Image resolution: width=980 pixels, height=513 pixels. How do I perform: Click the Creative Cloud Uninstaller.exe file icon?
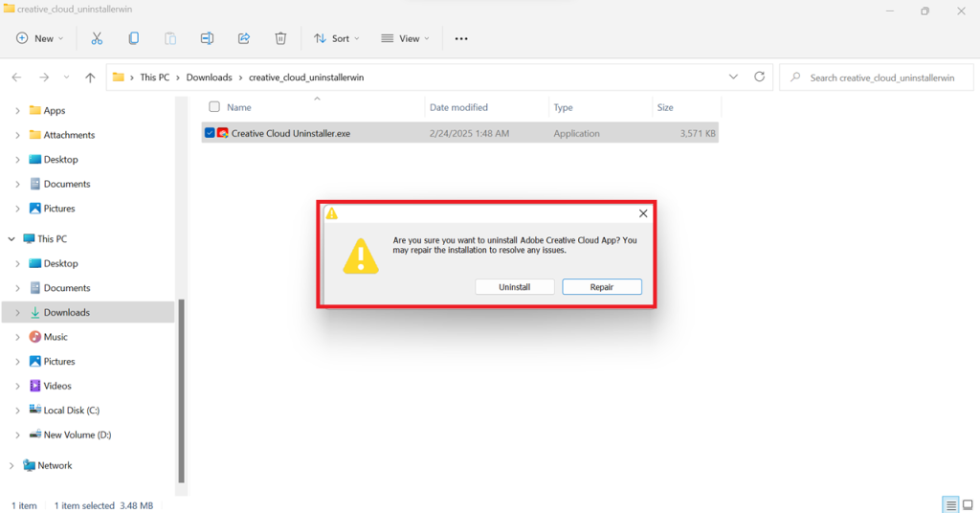222,133
